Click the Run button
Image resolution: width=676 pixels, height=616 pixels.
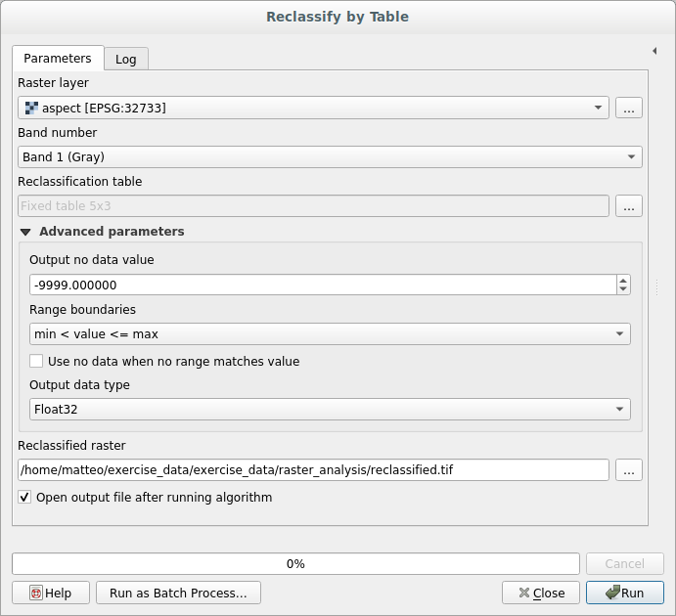tap(624, 593)
